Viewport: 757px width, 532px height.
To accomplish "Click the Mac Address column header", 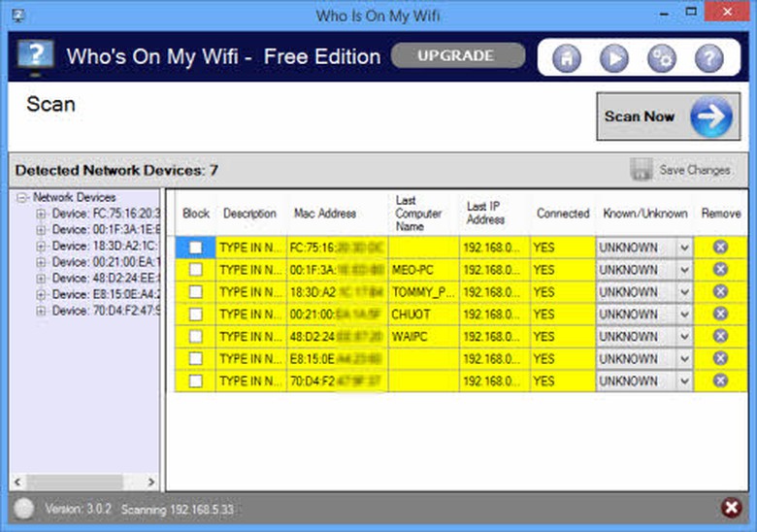I will pyautogui.click(x=324, y=214).
